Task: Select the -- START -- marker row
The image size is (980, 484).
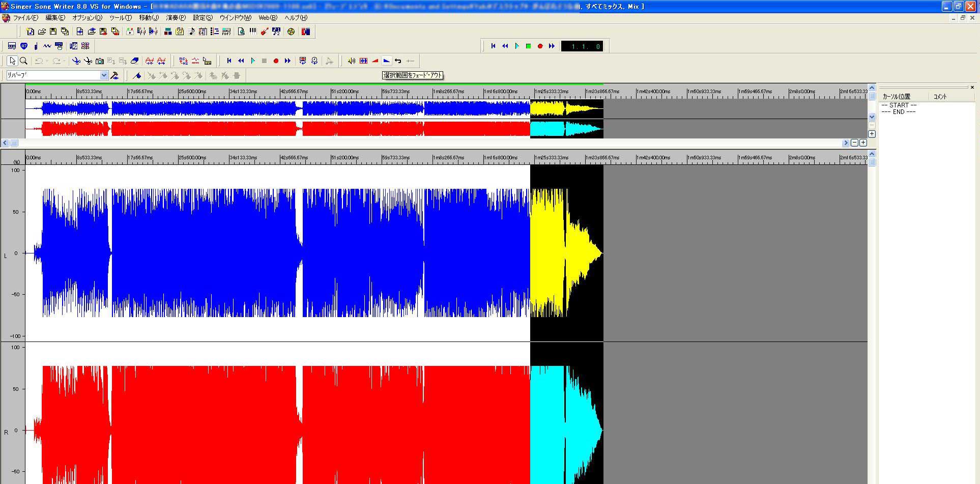Action: tap(899, 105)
